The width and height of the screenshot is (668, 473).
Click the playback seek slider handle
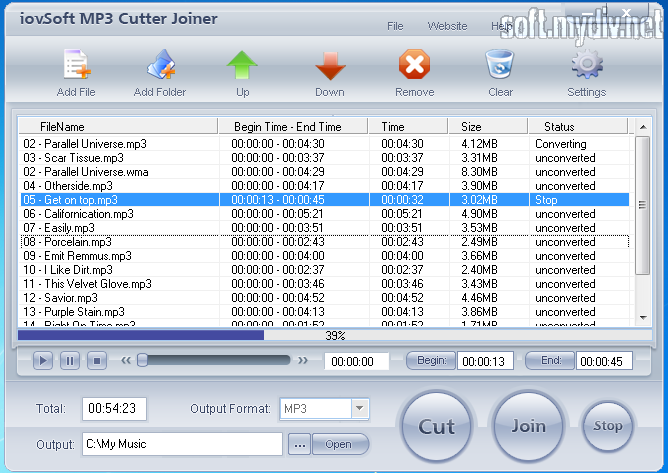(x=142, y=361)
